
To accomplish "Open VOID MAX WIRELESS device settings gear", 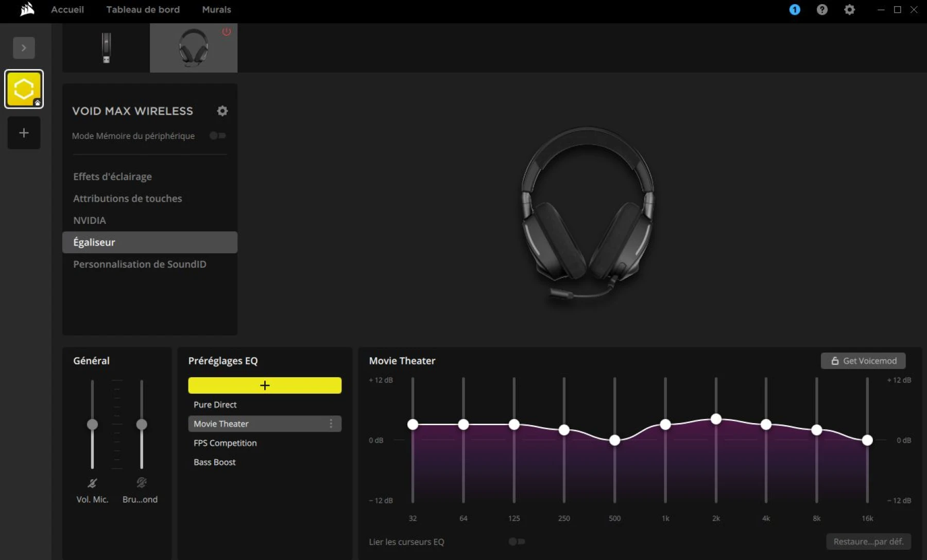I will click(x=222, y=111).
